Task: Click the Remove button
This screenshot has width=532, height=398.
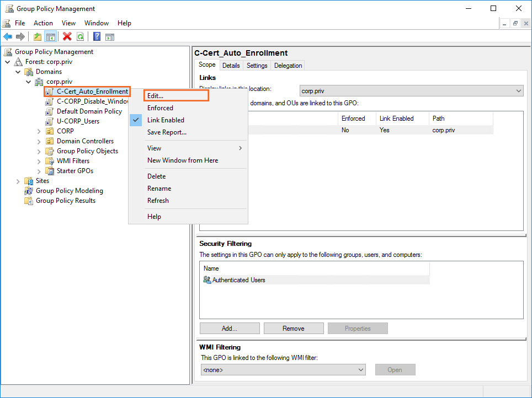Action: point(293,329)
